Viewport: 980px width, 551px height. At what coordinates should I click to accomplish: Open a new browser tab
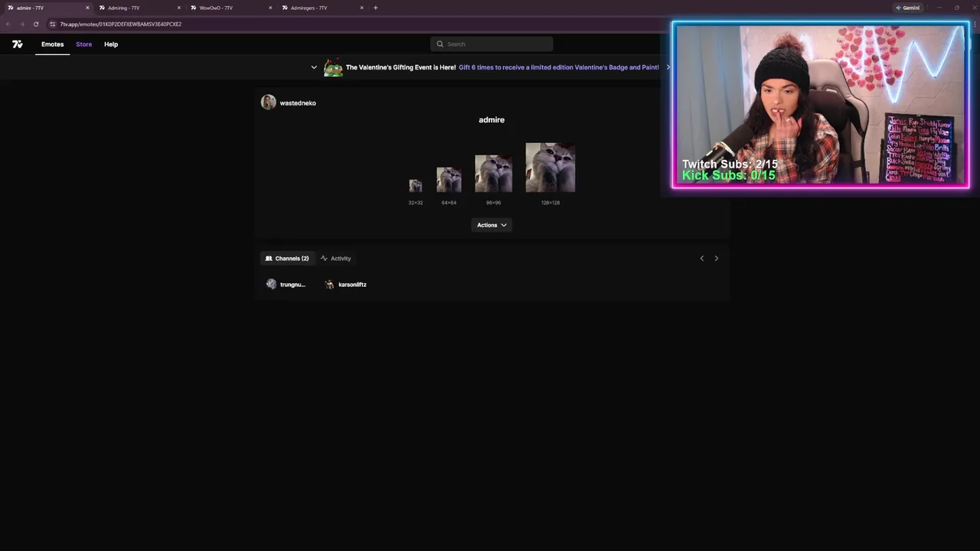[x=375, y=8]
